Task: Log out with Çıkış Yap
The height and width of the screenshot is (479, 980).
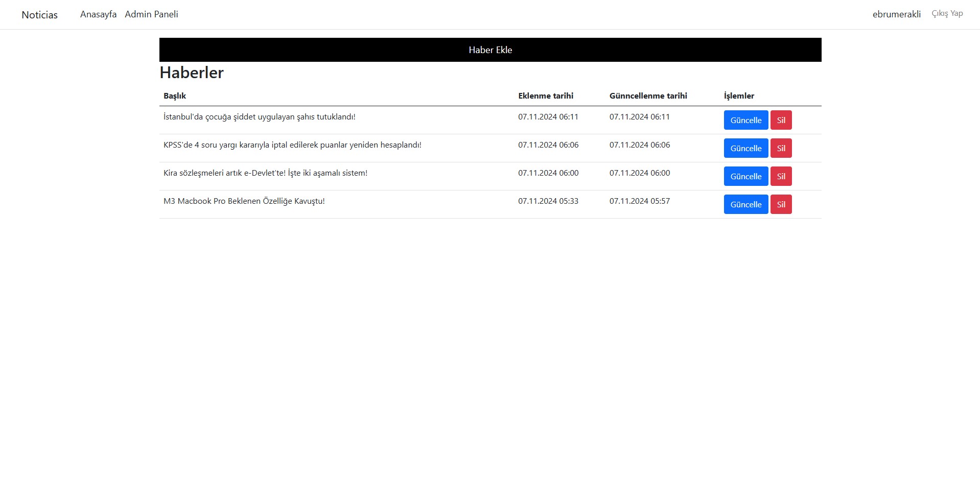Action: click(x=947, y=14)
